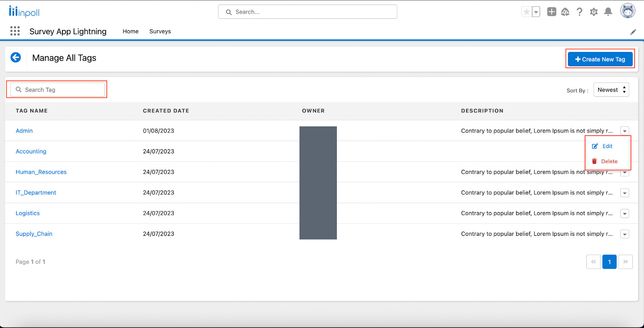
Task: Go to the previous page of tags
Action: (x=593, y=262)
